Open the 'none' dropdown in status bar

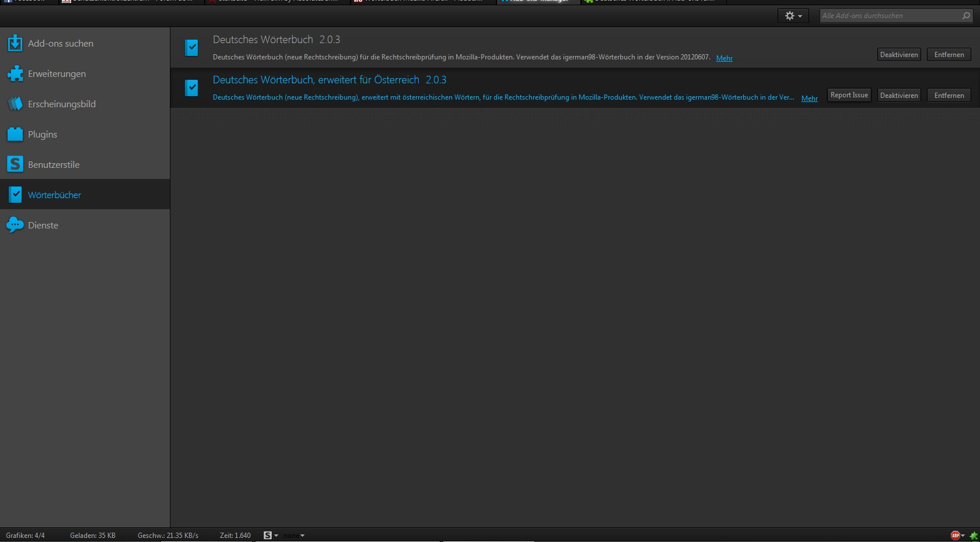[x=294, y=536]
